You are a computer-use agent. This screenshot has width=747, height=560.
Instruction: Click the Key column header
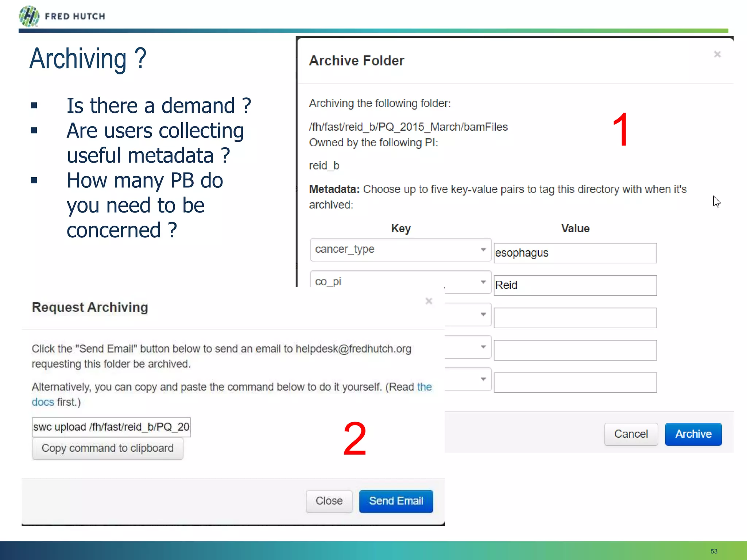point(401,228)
